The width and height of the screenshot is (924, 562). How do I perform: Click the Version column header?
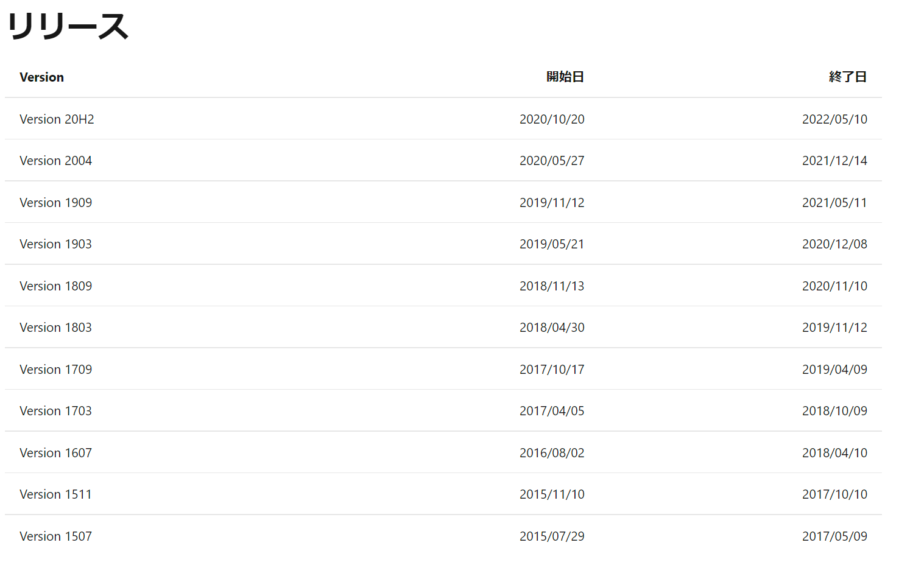[x=41, y=77]
